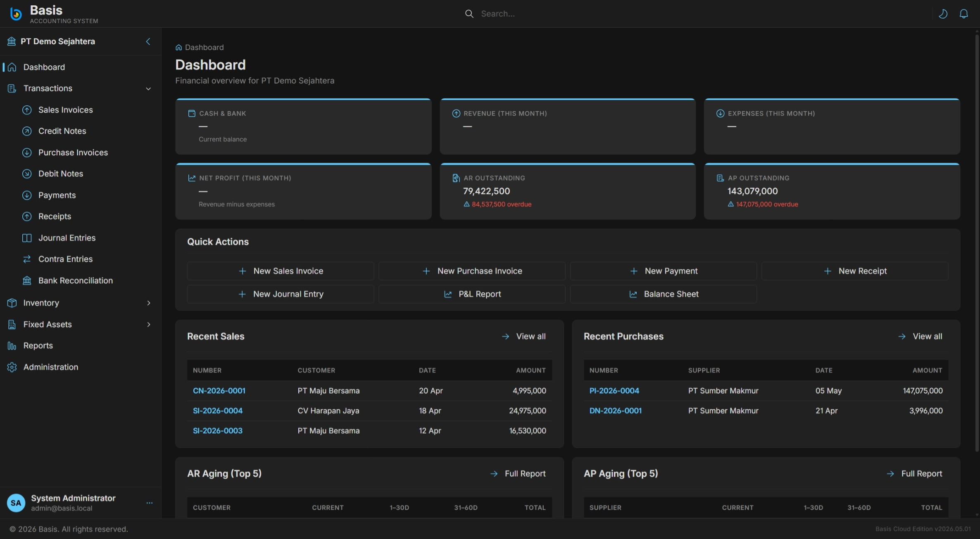
Task: Open Administration gear icon
Action: point(12,367)
